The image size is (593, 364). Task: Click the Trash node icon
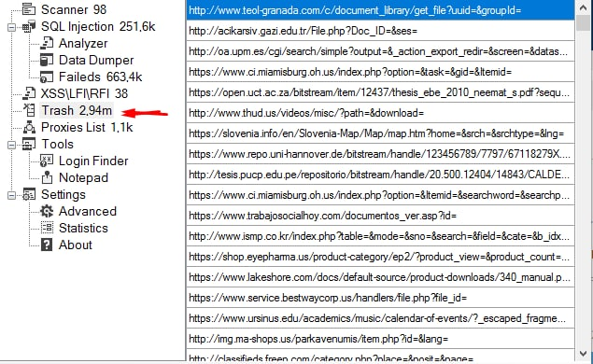click(x=29, y=110)
